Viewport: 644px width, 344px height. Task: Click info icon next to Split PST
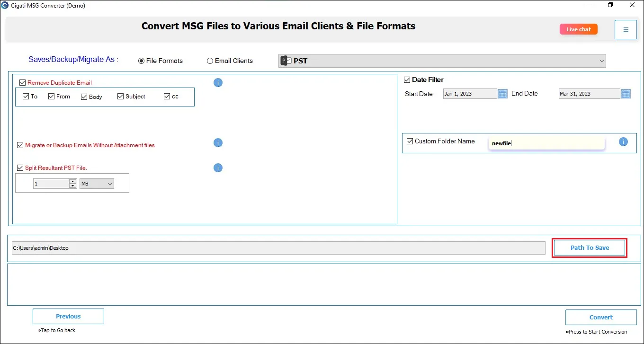[x=218, y=168]
